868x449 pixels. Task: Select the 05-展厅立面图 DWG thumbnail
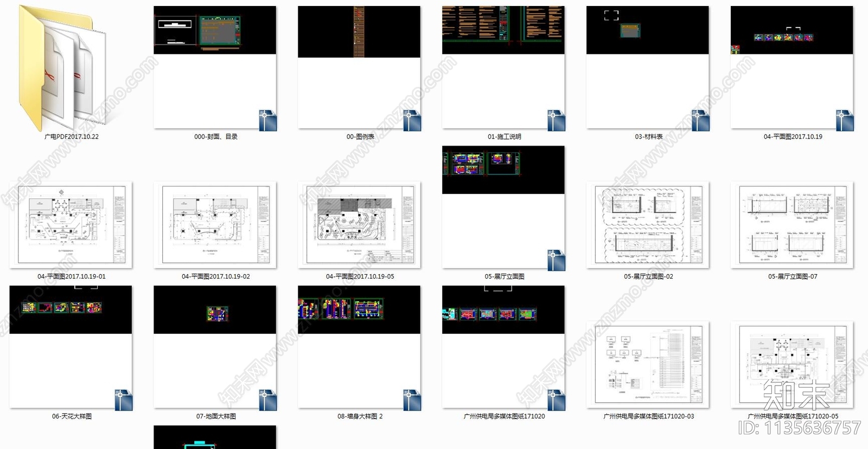tap(503, 207)
